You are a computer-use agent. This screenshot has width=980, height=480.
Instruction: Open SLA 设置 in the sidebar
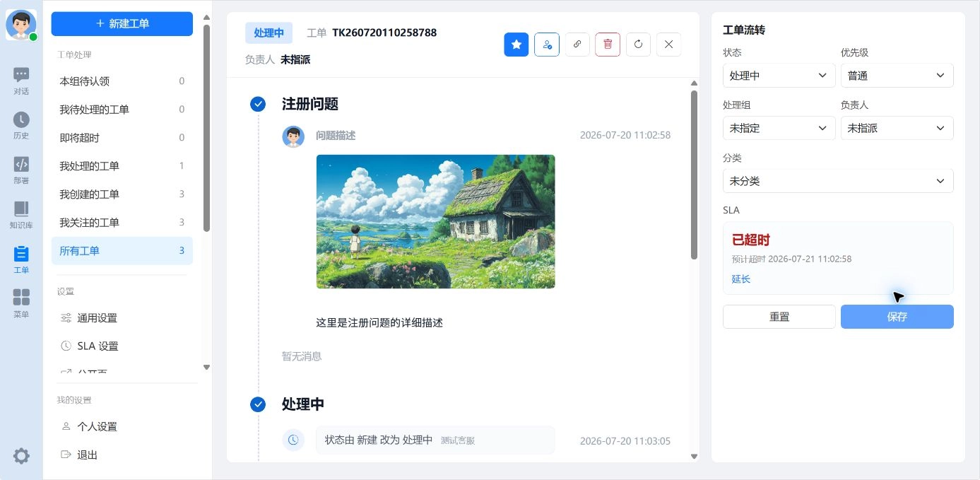click(x=122, y=346)
